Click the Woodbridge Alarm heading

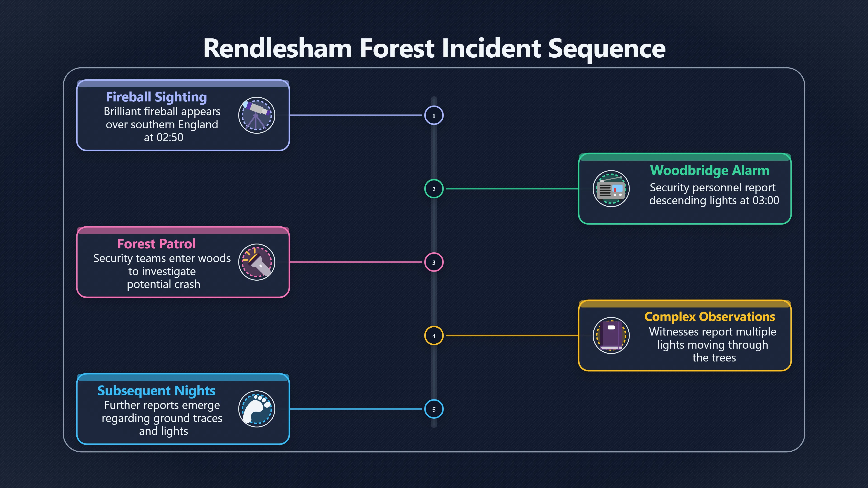[x=710, y=170]
